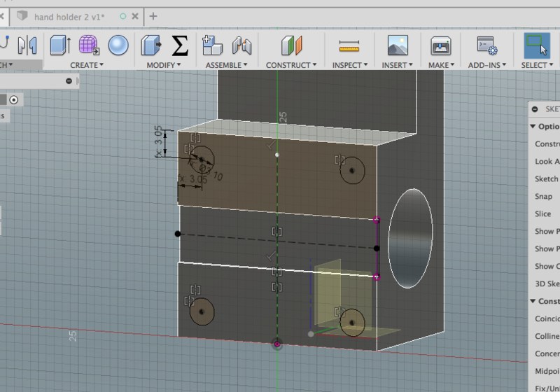This screenshot has height=392, width=560.
Task: Open the MODIFY dropdown menu
Action: (163, 65)
